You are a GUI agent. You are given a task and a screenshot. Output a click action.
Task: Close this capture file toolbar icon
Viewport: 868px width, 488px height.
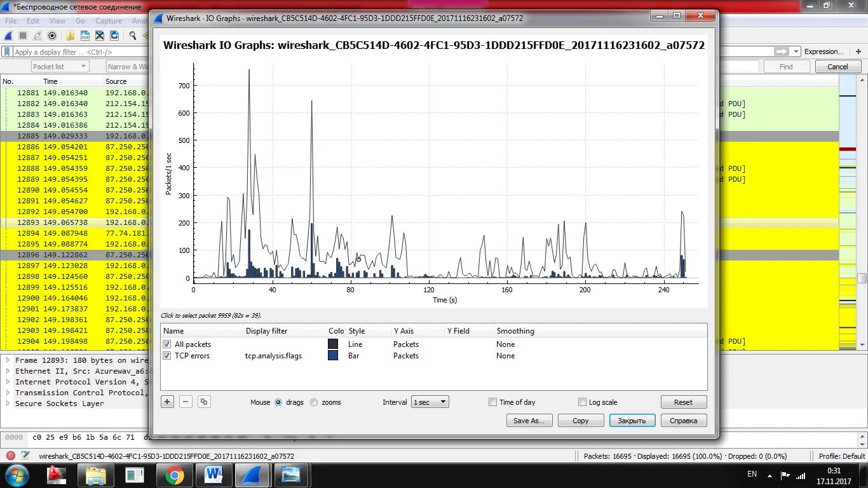point(100,36)
